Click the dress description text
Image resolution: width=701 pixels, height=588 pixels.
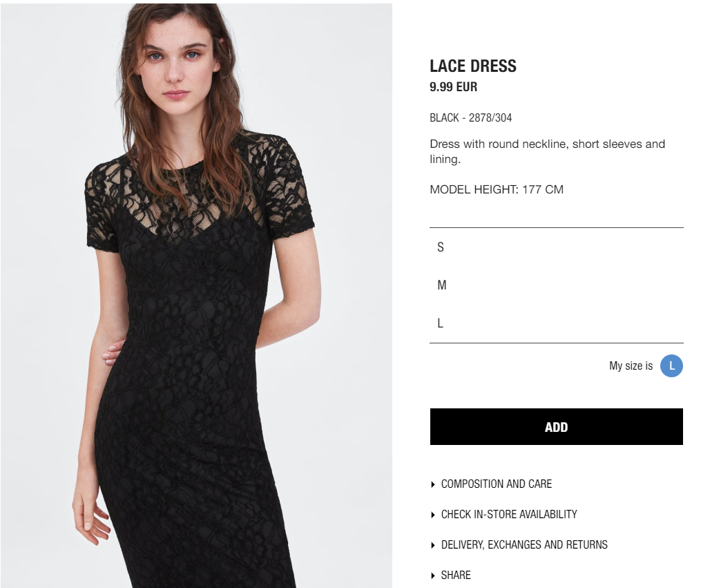click(547, 151)
